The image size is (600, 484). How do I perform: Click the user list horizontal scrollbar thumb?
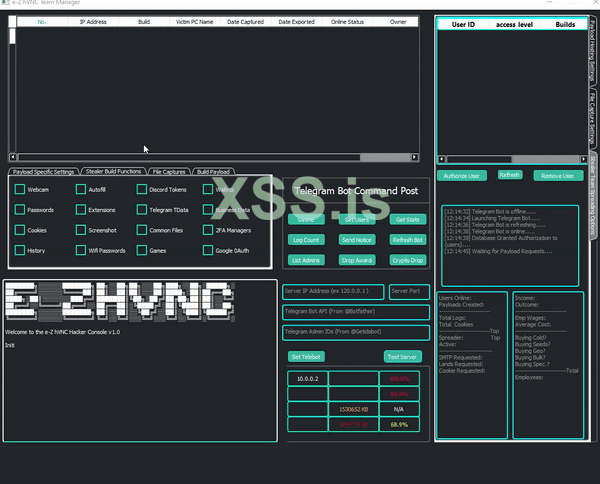pos(479,159)
